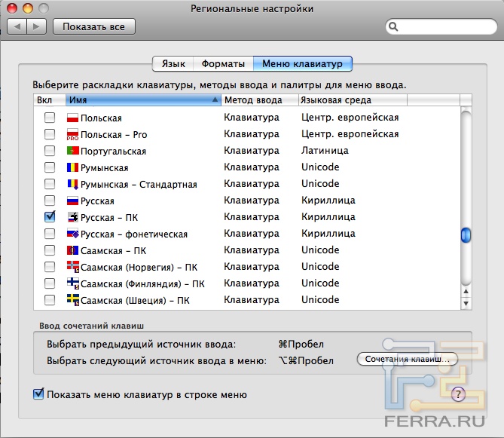Open the Форматы tab

[x=222, y=64]
